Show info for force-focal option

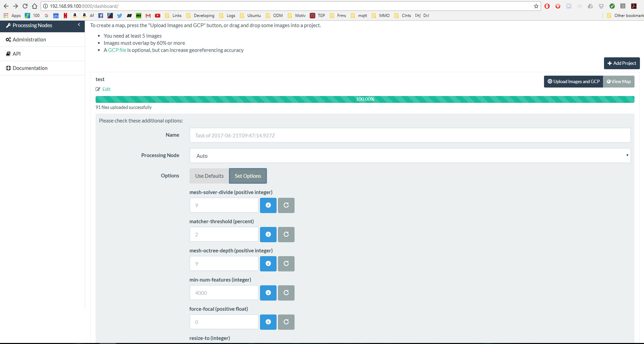click(x=268, y=322)
